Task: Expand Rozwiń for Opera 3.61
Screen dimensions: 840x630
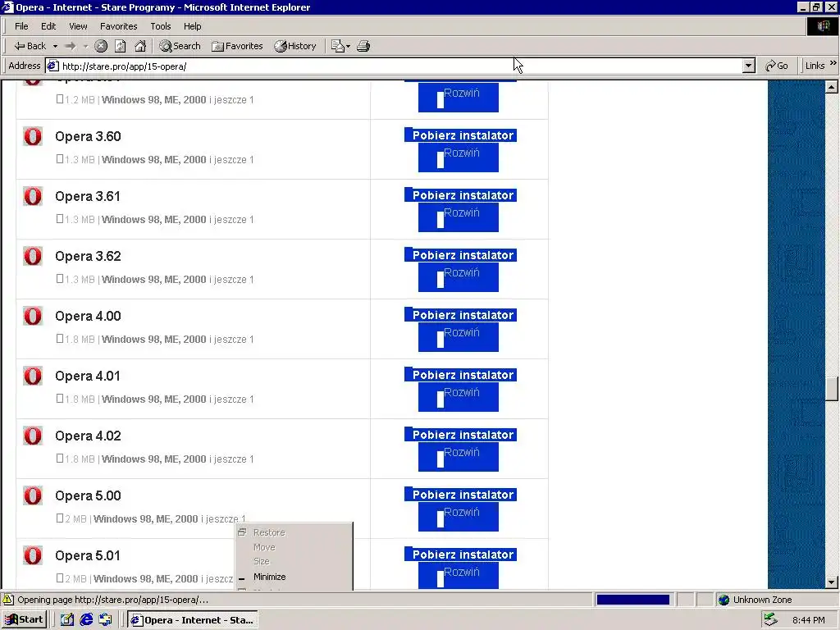Action: tap(459, 217)
